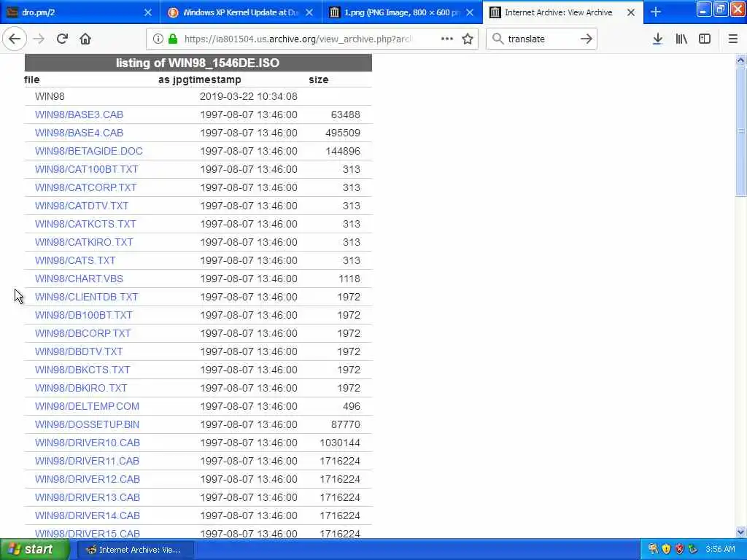
Task: Open the Downloads panel
Action: [657, 39]
